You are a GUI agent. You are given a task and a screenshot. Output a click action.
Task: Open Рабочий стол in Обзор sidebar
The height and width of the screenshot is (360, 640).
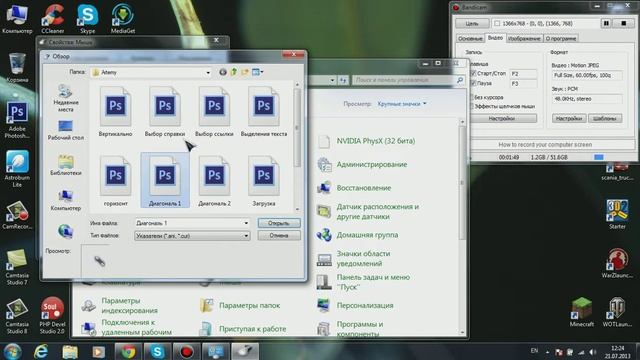(65, 130)
